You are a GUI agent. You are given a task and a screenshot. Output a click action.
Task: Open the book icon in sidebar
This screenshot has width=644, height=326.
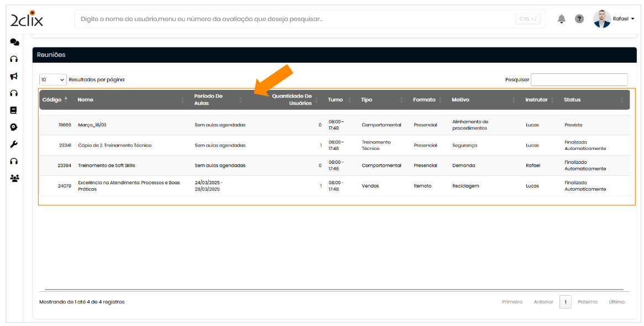coord(14,110)
